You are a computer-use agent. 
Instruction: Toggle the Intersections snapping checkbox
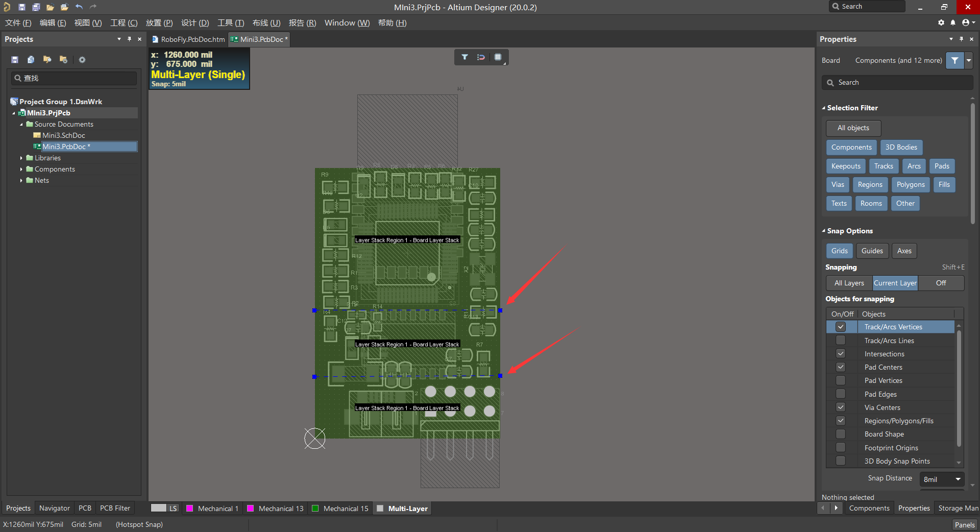841,353
